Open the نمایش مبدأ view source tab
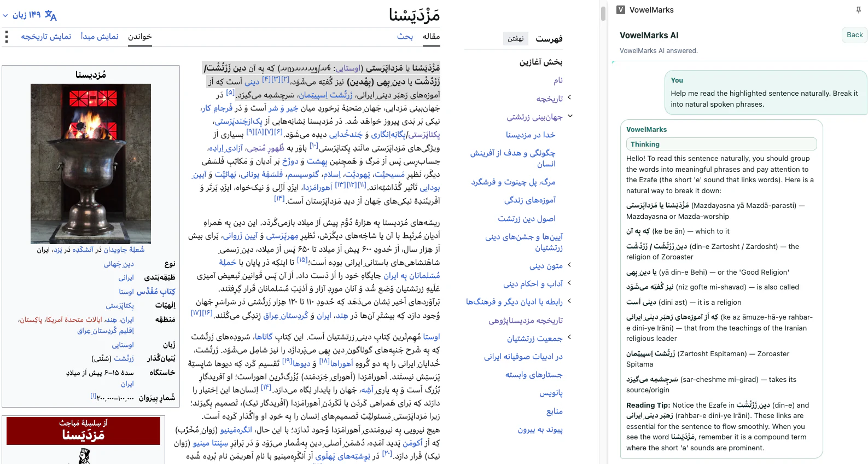The image size is (868, 464). pyautogui.click(x=100, y=37)
